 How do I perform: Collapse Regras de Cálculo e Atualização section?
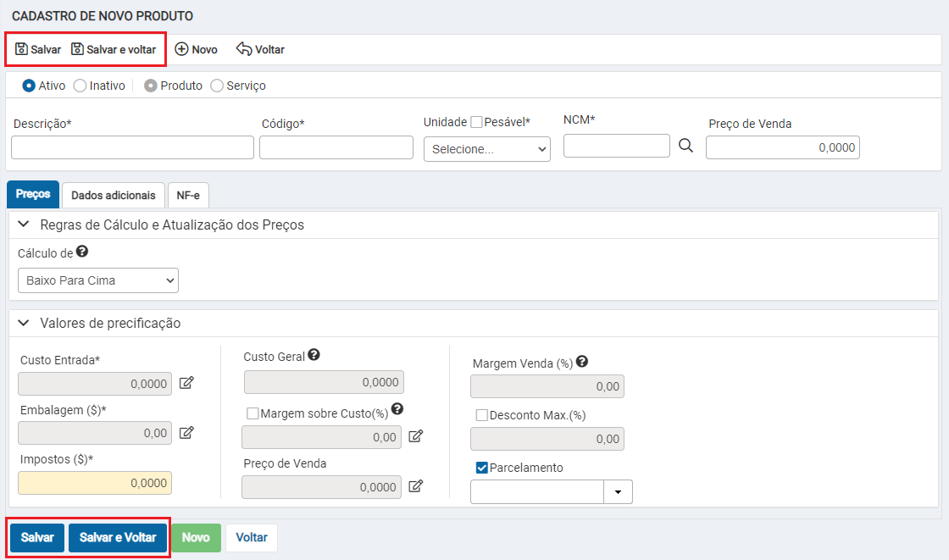pyautogui.click(x=24, y=224)
